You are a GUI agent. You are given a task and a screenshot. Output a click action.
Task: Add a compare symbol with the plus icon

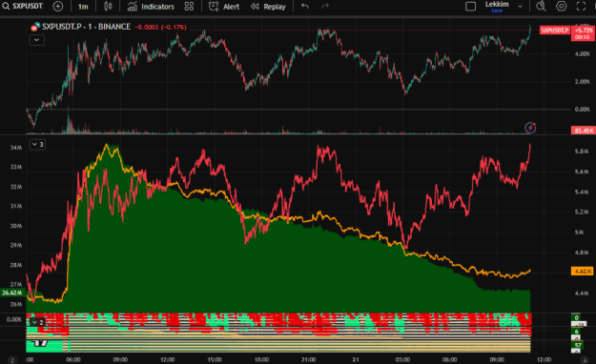58,7
